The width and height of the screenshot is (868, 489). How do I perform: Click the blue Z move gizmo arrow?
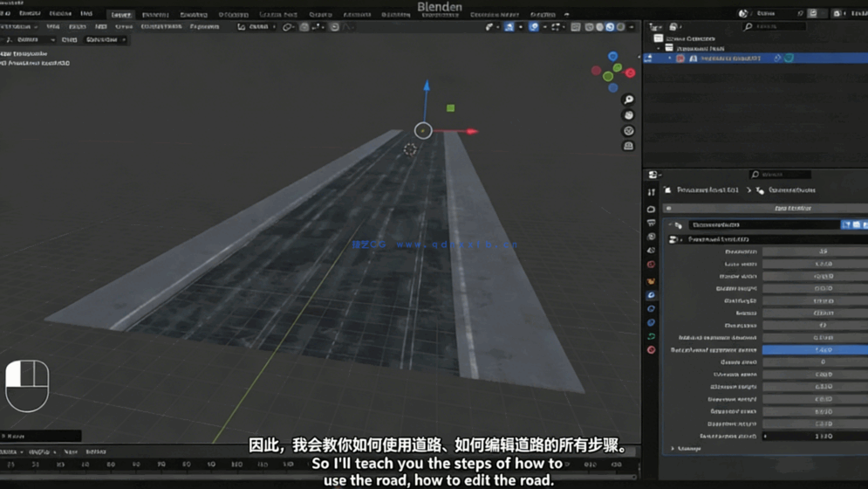(x=427, y=86)
